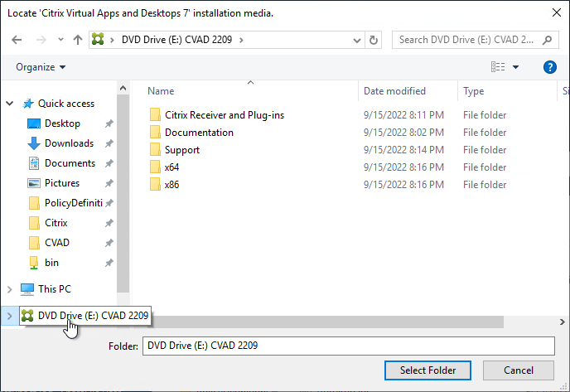Select the Citrix pinned folder
Viewport: 570px width, 392px height.
click(56, 223)
